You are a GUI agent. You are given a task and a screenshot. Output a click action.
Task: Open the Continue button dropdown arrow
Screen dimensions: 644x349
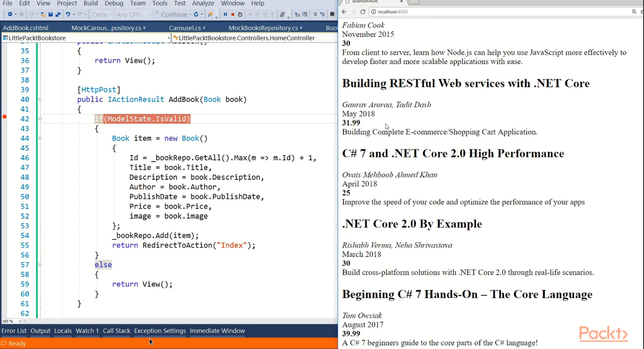point(190,14)
